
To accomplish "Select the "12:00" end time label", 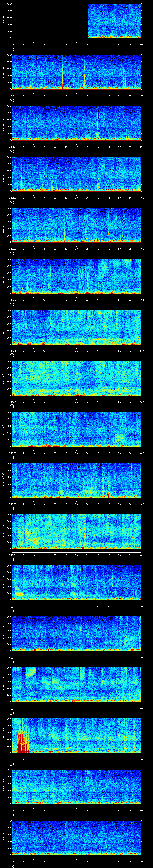I will coord(141,147).
